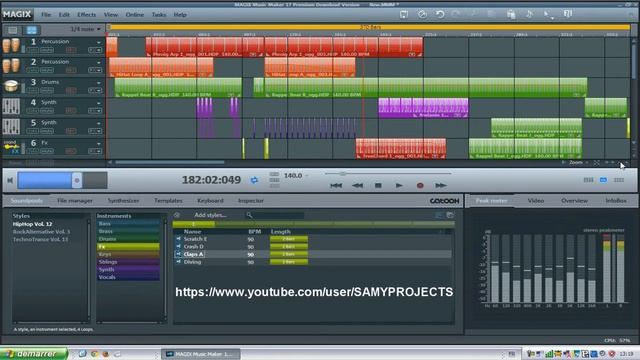Click the horizontal arranger scrollbar
This screenshot has height=360, width=640.
[x=169, y=162]
